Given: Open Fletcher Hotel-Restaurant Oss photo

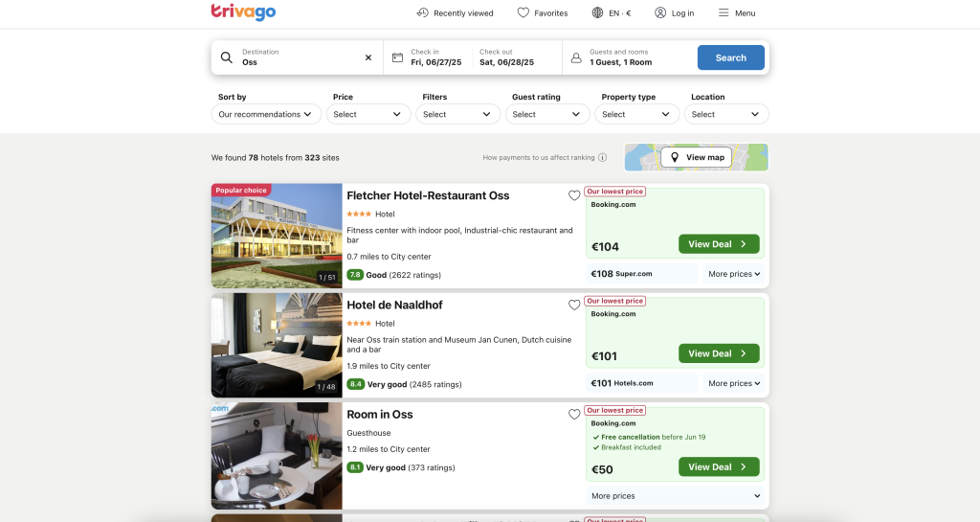Looking at the screenshot, I should pyautogui.click(x=277, y=236).
